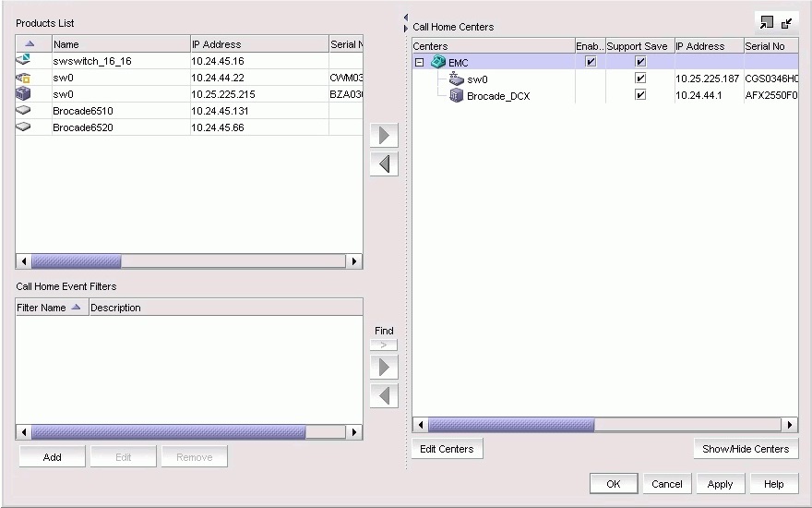Click the swswitch_16_16 product icon

click(x=23, y=60)
